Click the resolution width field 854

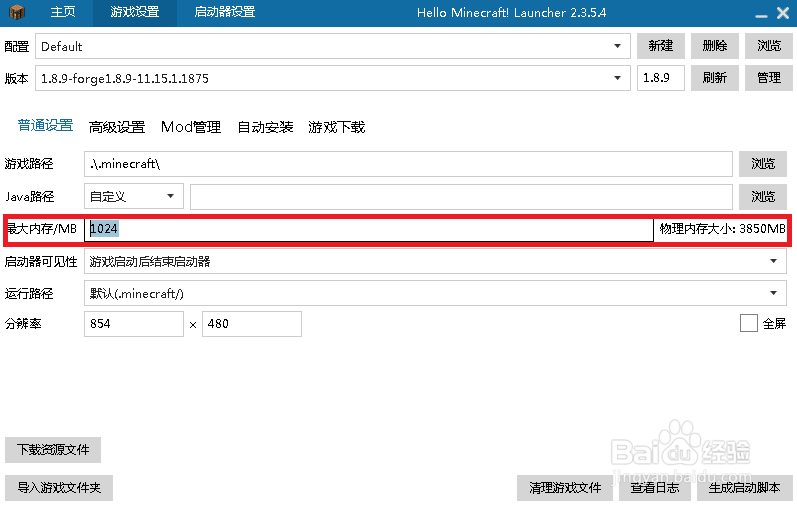(x=134, y=324)
